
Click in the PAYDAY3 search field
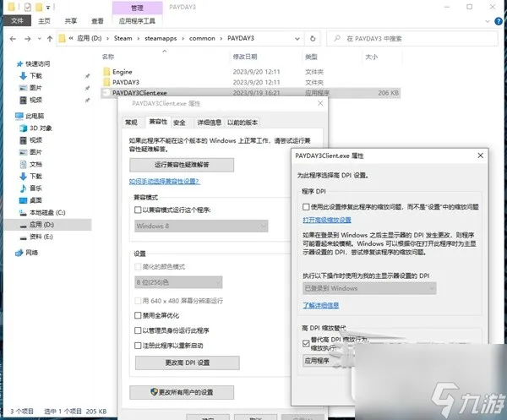click(x=412, y=39)
